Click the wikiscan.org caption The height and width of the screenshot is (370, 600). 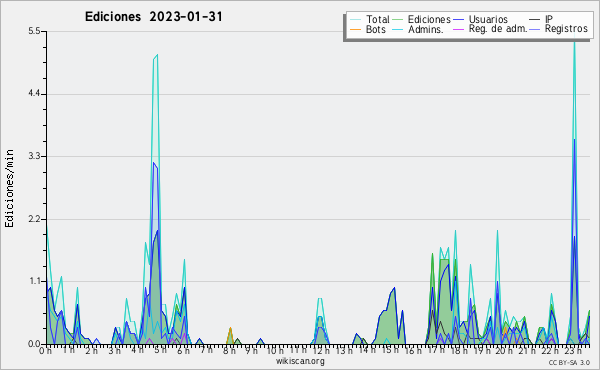(300, 361)
